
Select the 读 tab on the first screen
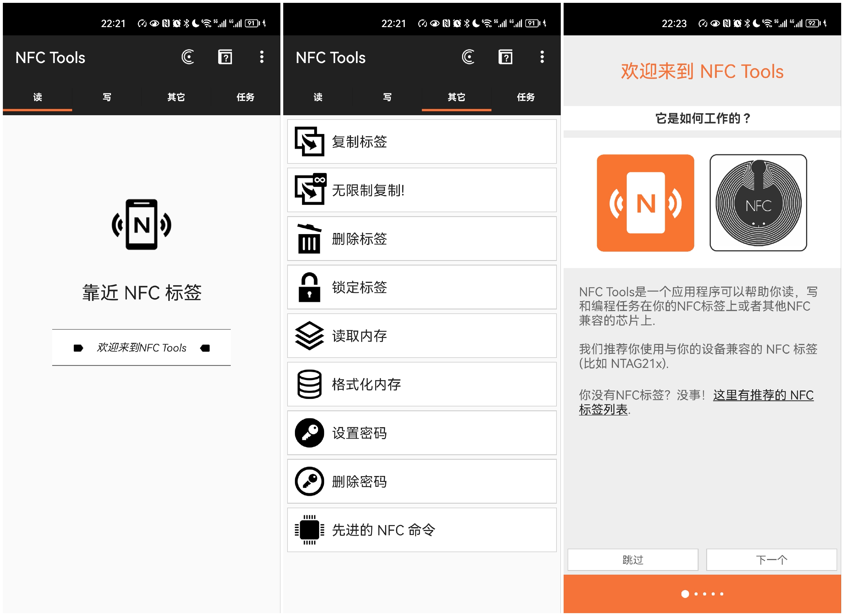[x=37, y=97]
